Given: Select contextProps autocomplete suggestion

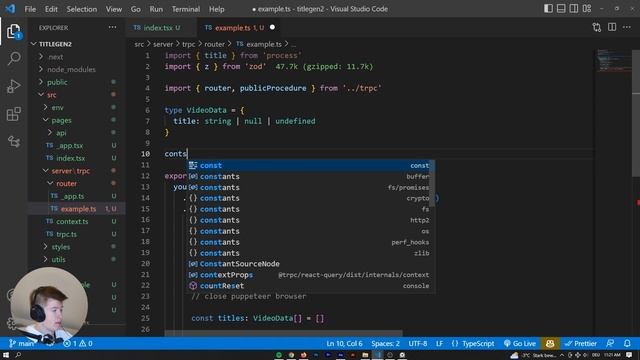Looking at the screenshot, I should click(x=309, y=275).
